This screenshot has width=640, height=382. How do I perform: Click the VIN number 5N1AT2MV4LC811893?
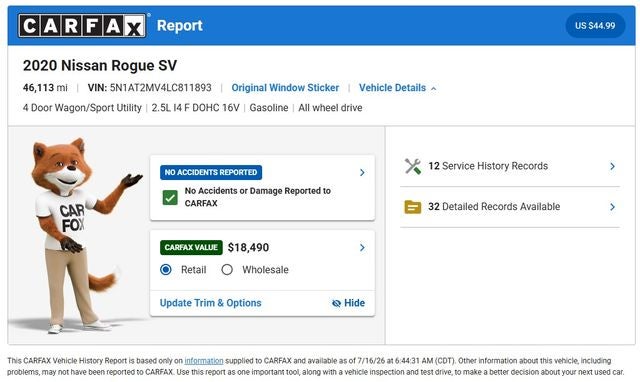[160, 88]
